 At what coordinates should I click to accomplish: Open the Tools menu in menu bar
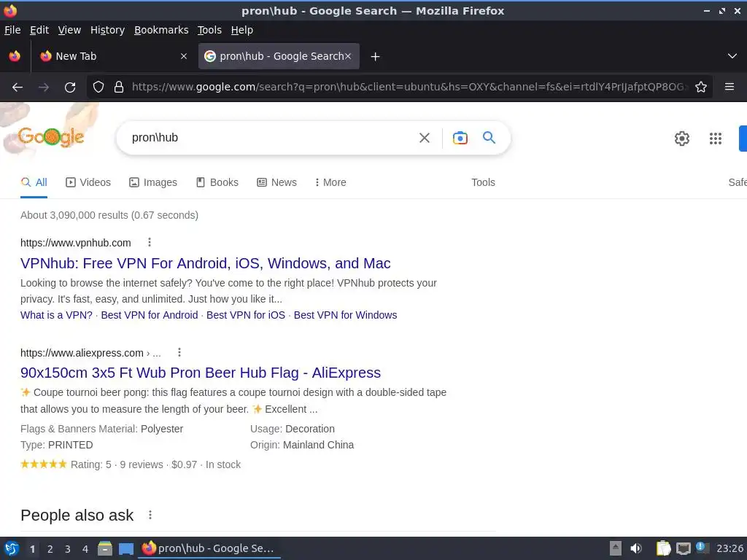click(x=209, y=30)
